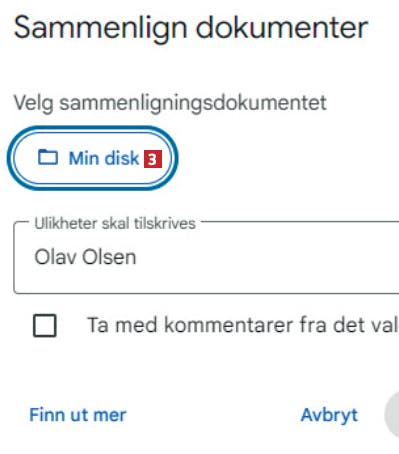This screenshot has height=454, width=399.
Task: Focus the Ulikheter skal tilskrives field
Action: tap(206, 257)
